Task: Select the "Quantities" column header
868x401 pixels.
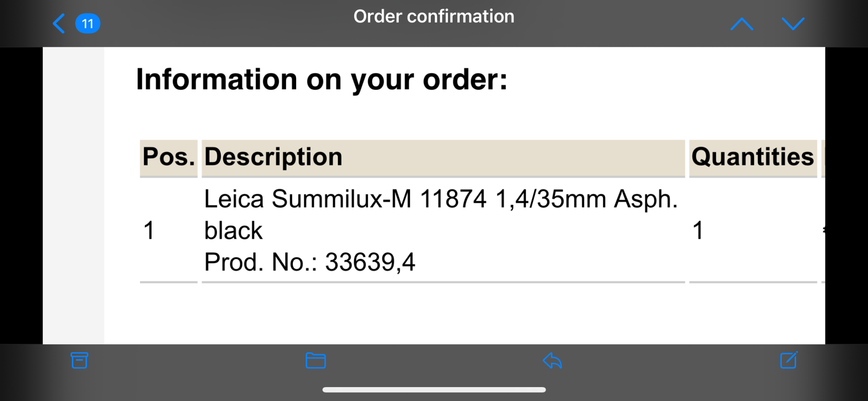Action: coord(752,157)
